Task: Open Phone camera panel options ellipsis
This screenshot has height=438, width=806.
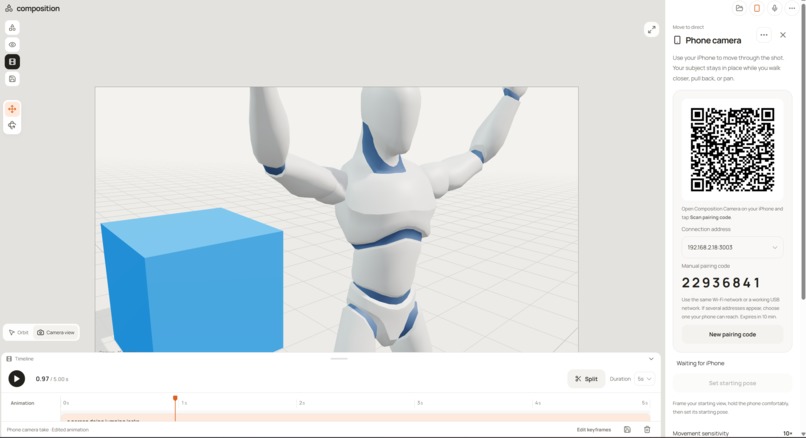Action: pyautogui.click(x=764, y=35)
